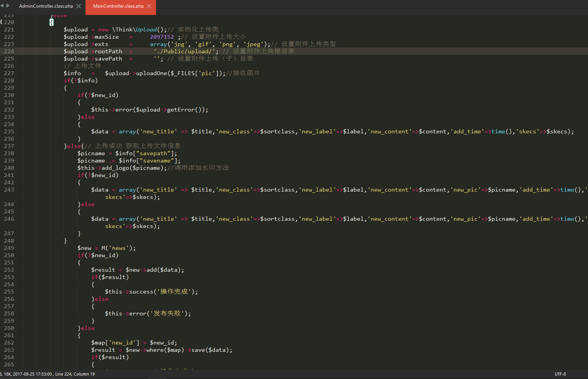Click the next tab arrow

point(8,6)
